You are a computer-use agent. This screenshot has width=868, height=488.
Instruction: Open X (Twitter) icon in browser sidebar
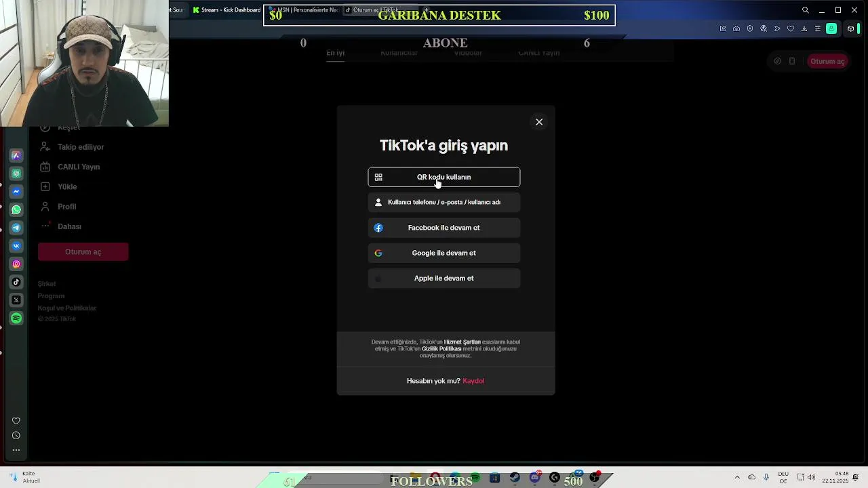click(x=16, y=300)
